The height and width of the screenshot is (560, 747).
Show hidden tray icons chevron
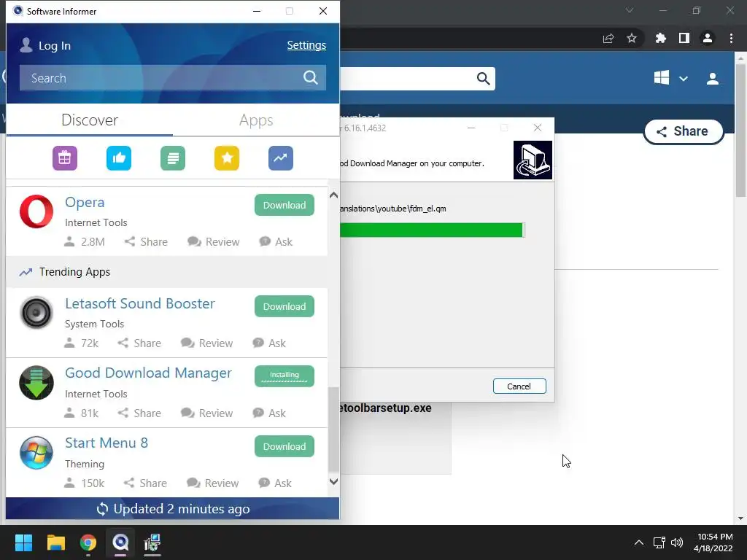639,542
